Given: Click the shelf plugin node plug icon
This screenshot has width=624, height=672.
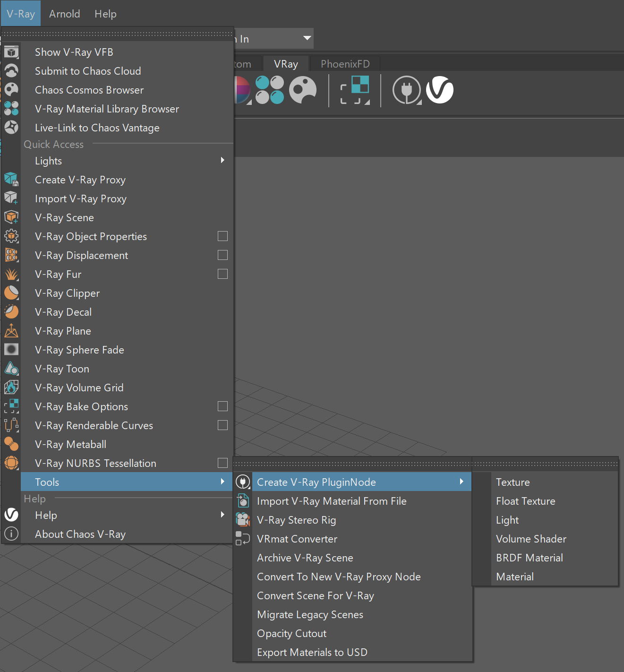Looking at the screenshot, I should [x=407, y=90].
